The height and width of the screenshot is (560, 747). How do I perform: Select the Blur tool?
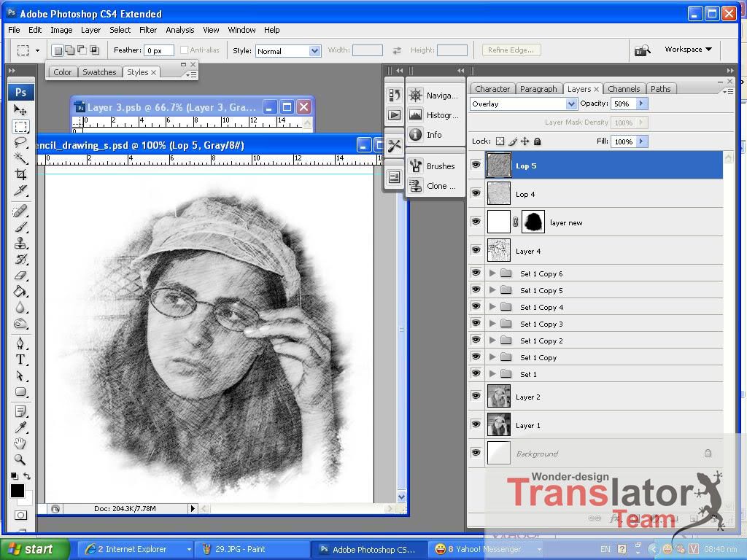[x=20, y=308]
